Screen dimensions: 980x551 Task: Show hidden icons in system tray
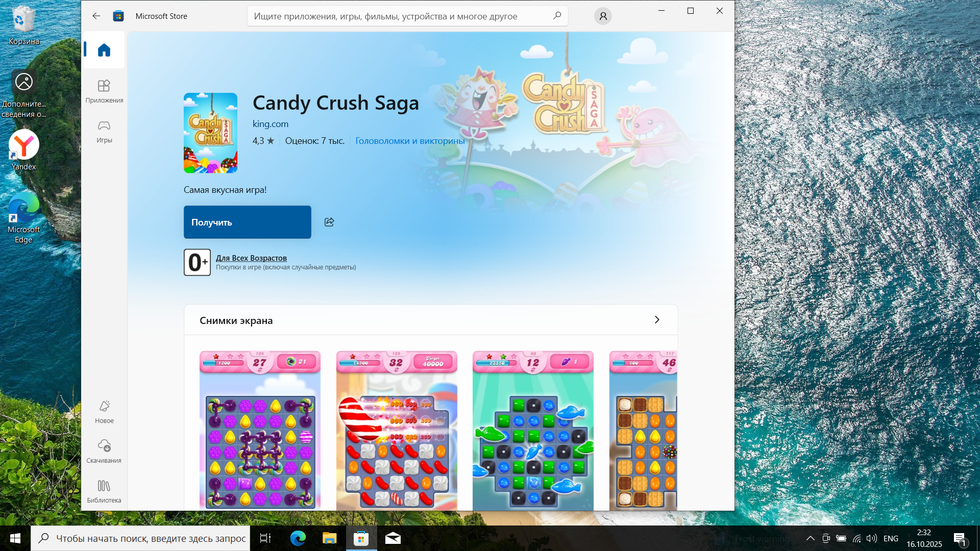coord(810,538)
